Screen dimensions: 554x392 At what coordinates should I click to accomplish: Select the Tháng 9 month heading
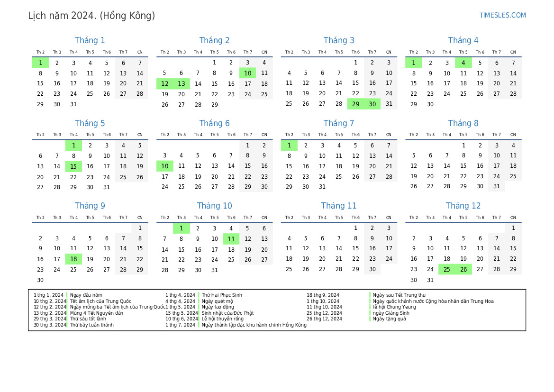(90, 206)
